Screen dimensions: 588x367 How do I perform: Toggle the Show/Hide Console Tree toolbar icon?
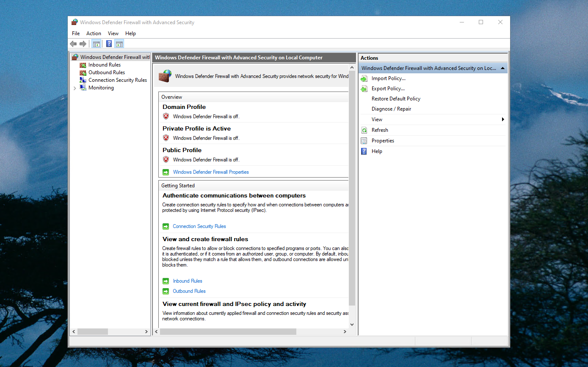click(x=97, y=44)
